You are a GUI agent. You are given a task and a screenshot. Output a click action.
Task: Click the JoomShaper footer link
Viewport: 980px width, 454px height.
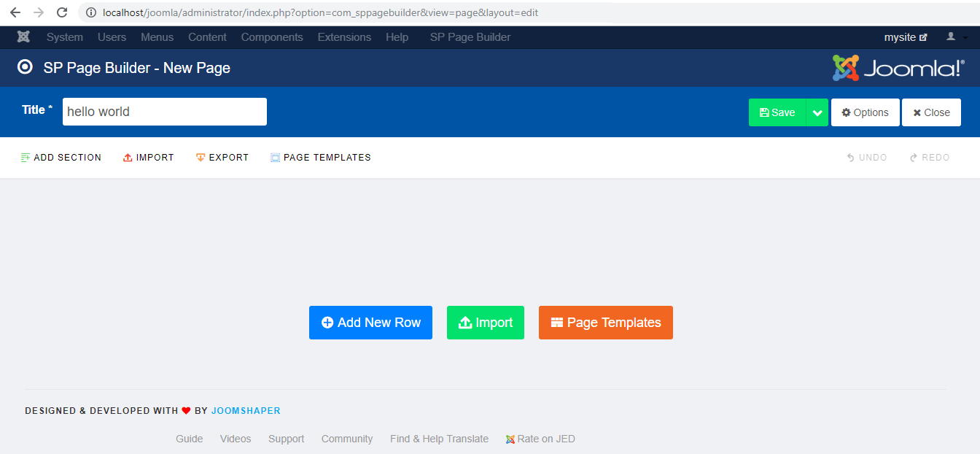tap(246, 411)
